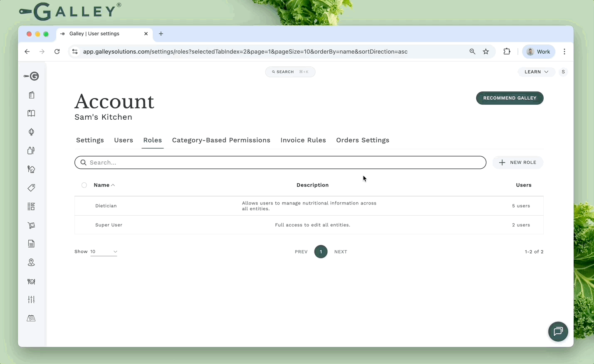Open the bottle and pen icon in sidebar
Image resolution: width=594 pixels, height=364 pixels.
[x=31, y=150]
